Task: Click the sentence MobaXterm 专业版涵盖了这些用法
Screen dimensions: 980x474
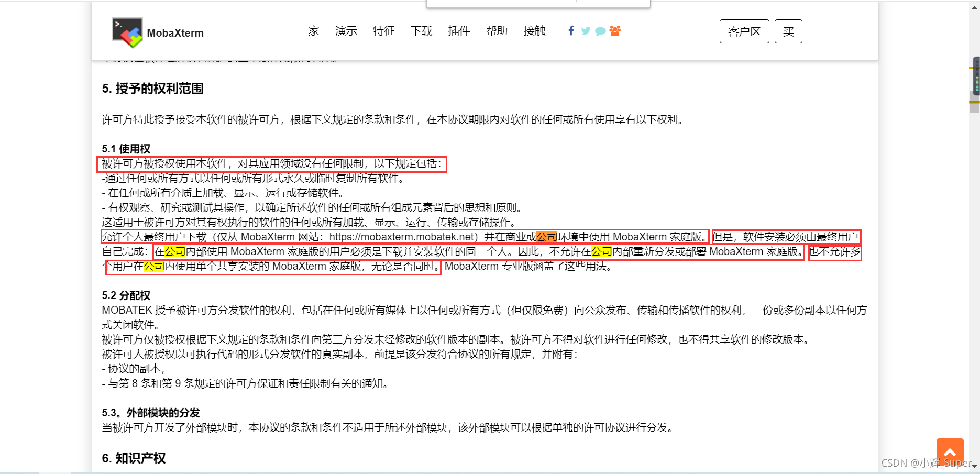Action: 528,266
